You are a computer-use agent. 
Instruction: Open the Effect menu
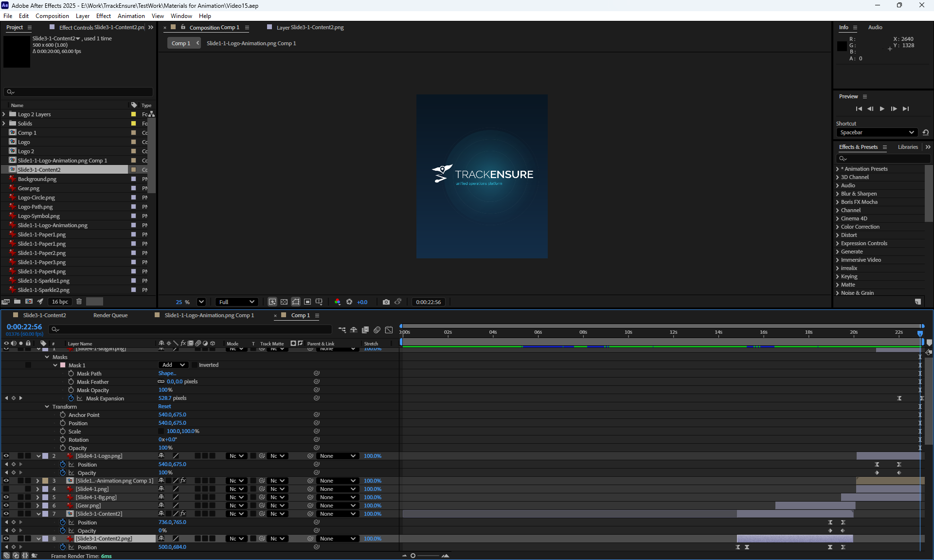click(x=104, y=16)
